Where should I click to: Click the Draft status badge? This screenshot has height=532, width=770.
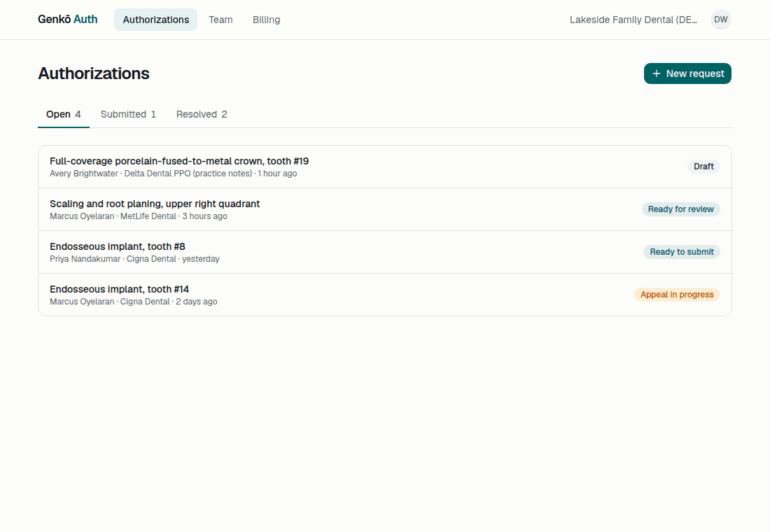click(703, 167)
